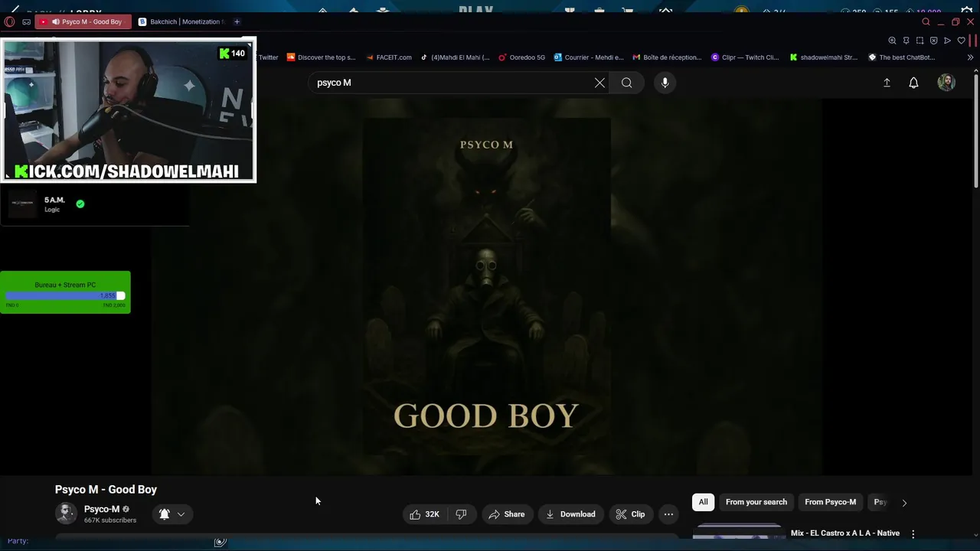This screenshot has width=980, height=551.
Task: Download the video
Action: (x=570, y=514)
